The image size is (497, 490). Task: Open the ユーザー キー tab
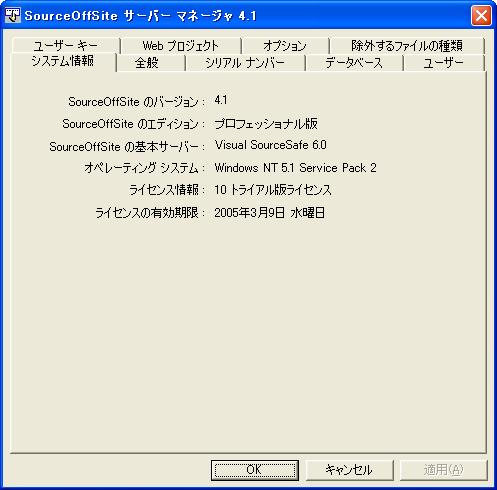coord(66,45)
